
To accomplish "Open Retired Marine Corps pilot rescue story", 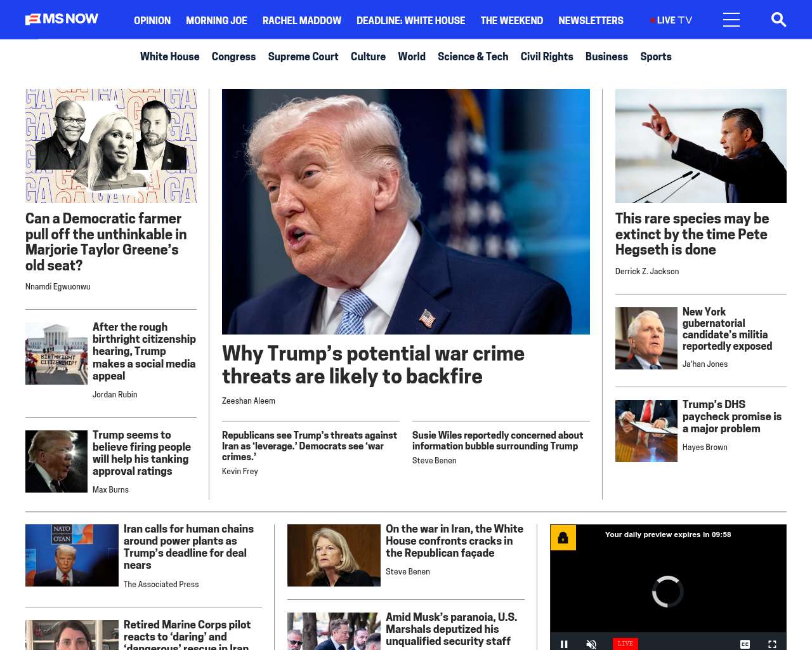I will (x=187, y=634).
